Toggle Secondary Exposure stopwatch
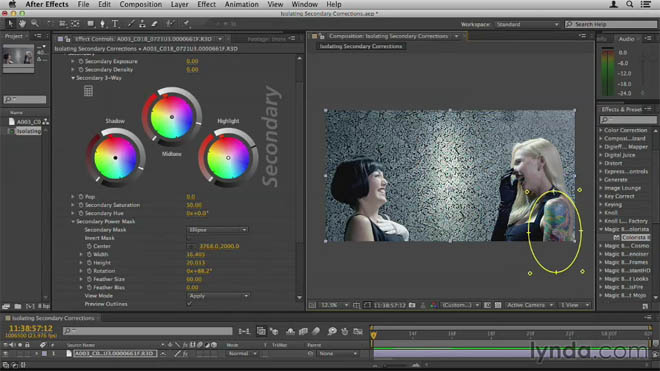Viewport: 660px width, 371px height. pyautogui.click(x=81, y=61)
